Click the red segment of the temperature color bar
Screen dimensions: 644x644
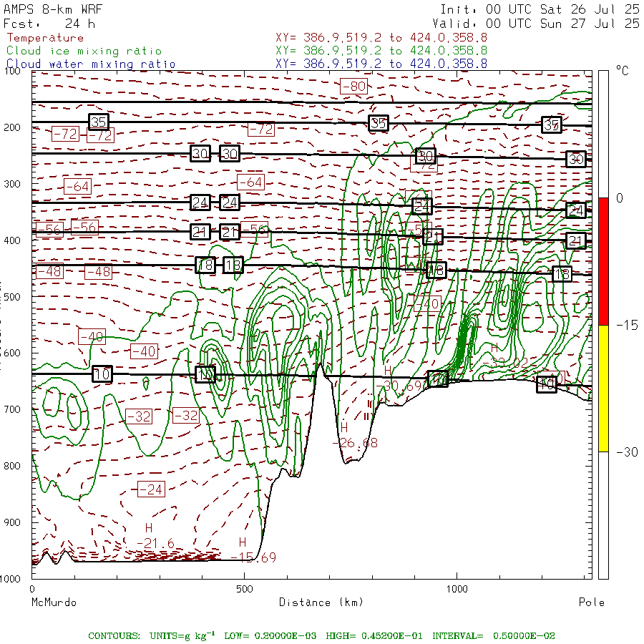click(x=603, y=261)
